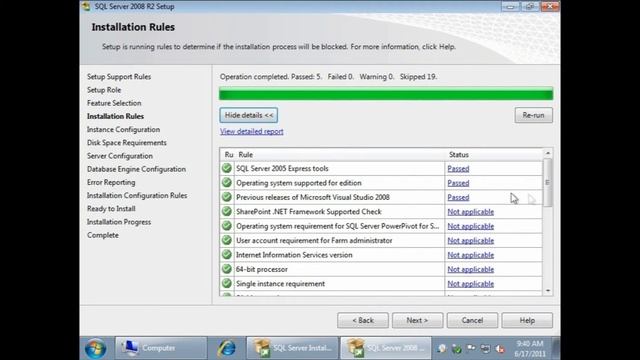Select Installation Progress step
The image size is (640, 360).
(119, 222)
